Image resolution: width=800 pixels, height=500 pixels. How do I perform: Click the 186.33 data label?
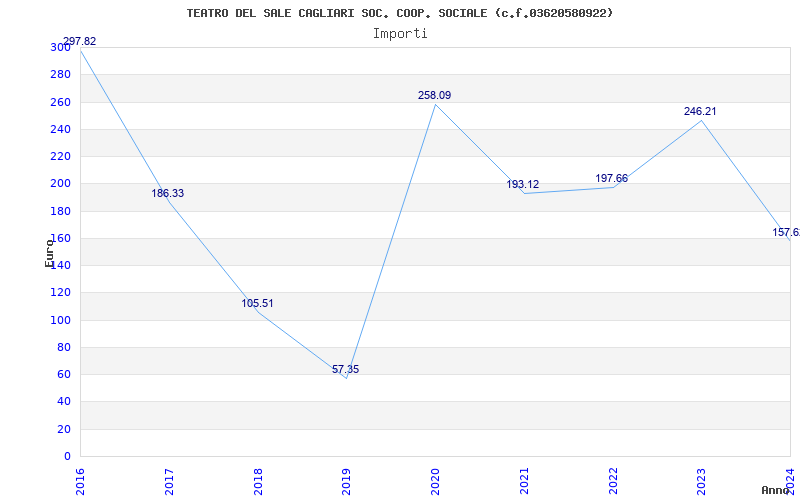click(167, 194)
